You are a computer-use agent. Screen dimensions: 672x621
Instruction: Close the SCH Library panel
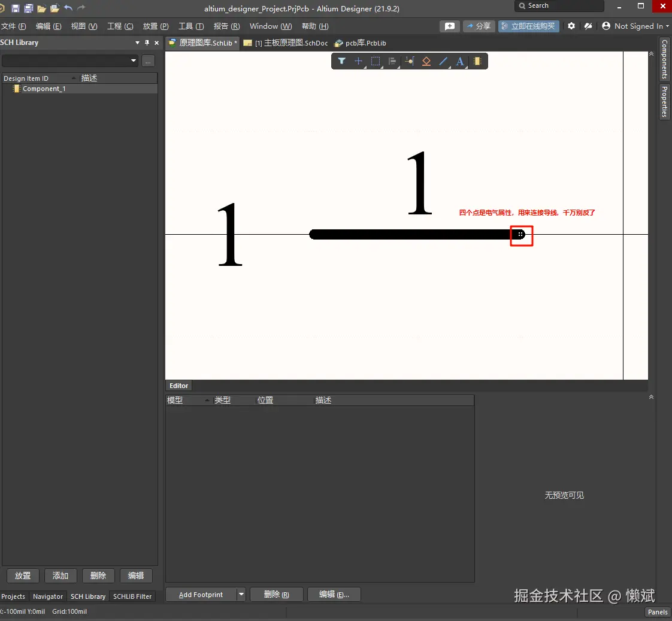[x=156, y=43]
